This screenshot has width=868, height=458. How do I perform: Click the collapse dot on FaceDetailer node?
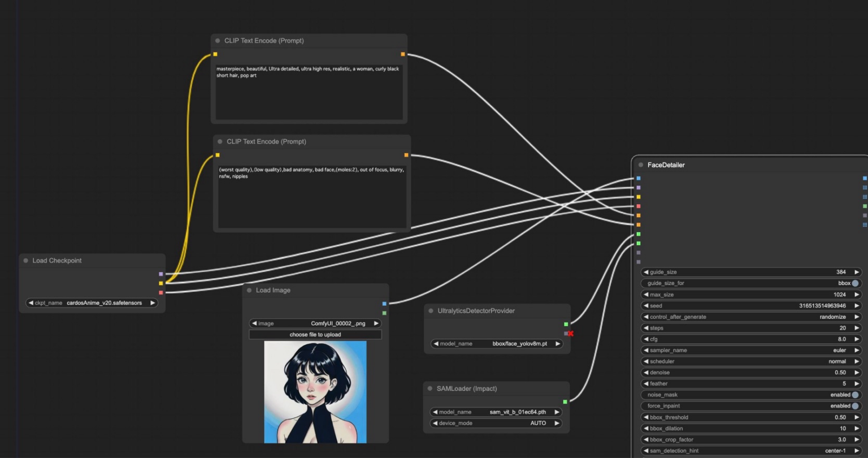tap(641, 165)
